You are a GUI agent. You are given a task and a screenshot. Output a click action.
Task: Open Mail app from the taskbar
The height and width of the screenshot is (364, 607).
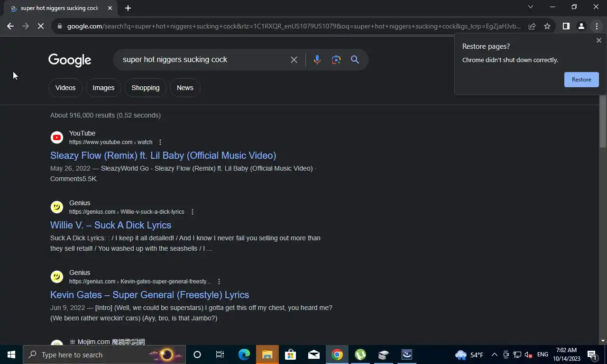313,355
